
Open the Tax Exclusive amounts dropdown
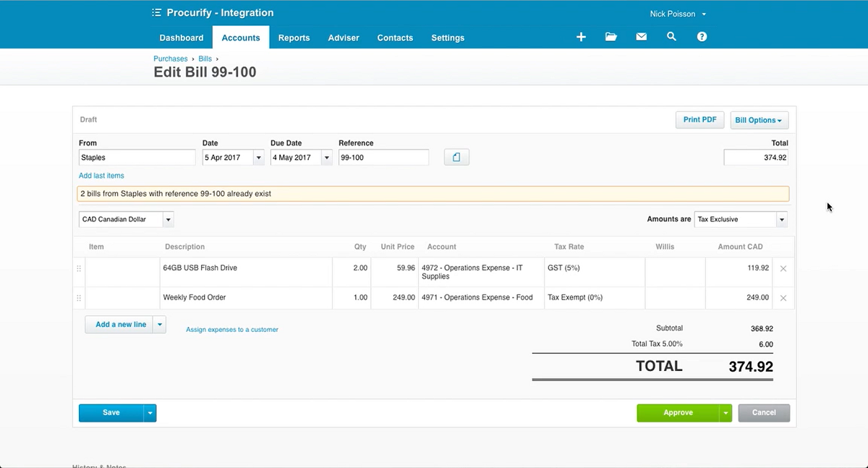pyautogui.click(x=780, y=219)
